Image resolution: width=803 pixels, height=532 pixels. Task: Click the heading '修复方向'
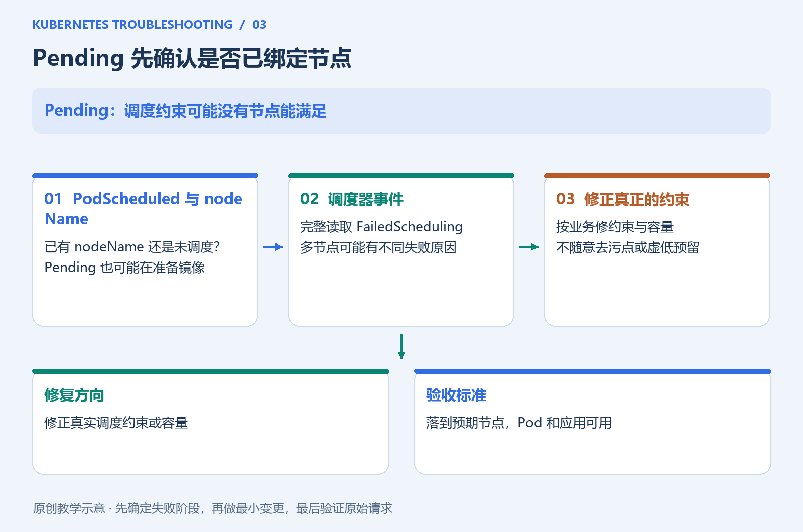click(74, 395)
